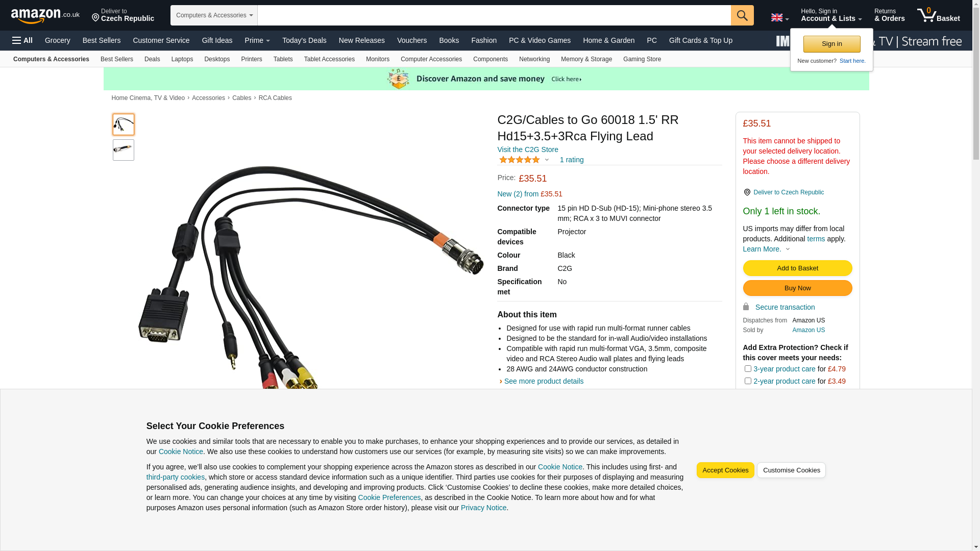
Task: Open the All hamburger menu
Action: point(22,40)
